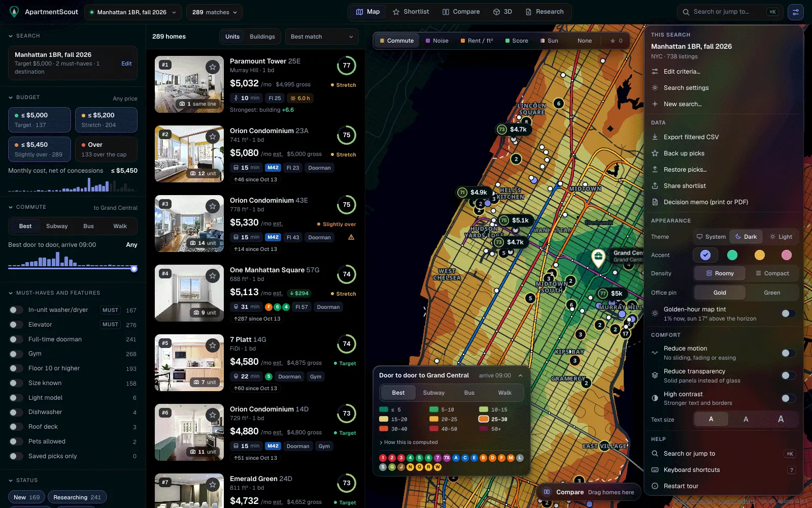Viewport: 812px width, 508px height.
Task: Open the Manhattan 1BR, fall 2026 search dropdown
Action: coord(133,12)
